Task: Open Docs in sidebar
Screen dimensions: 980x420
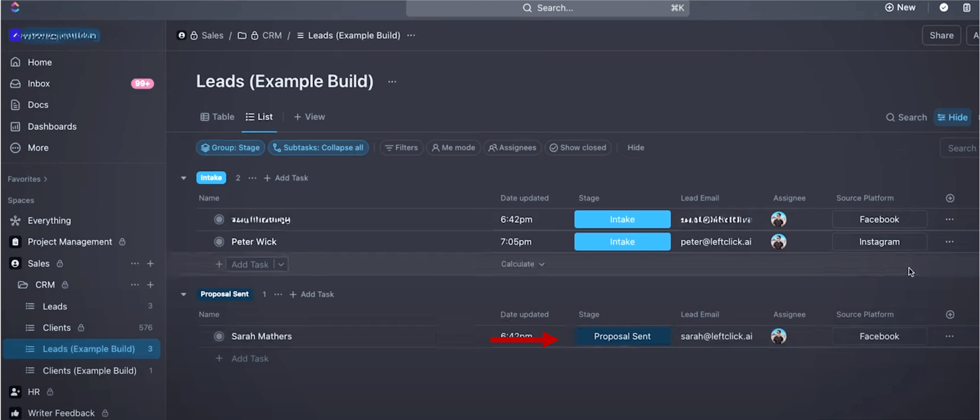Action: pos(38,105)
